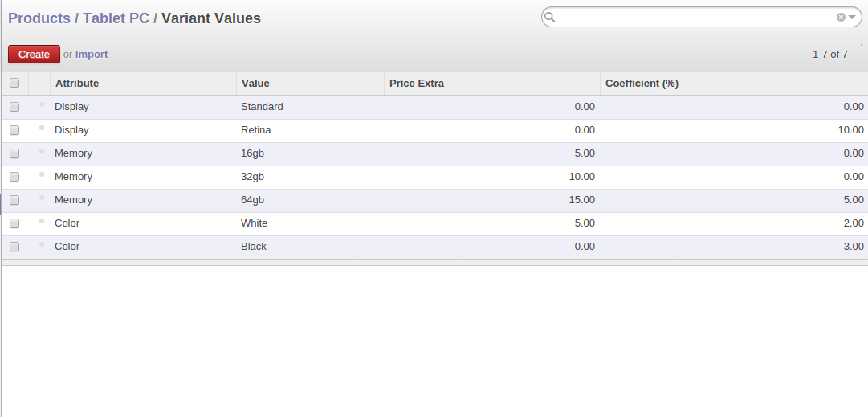Expand the search options dropdown arrow

click(x=852, y=18)
